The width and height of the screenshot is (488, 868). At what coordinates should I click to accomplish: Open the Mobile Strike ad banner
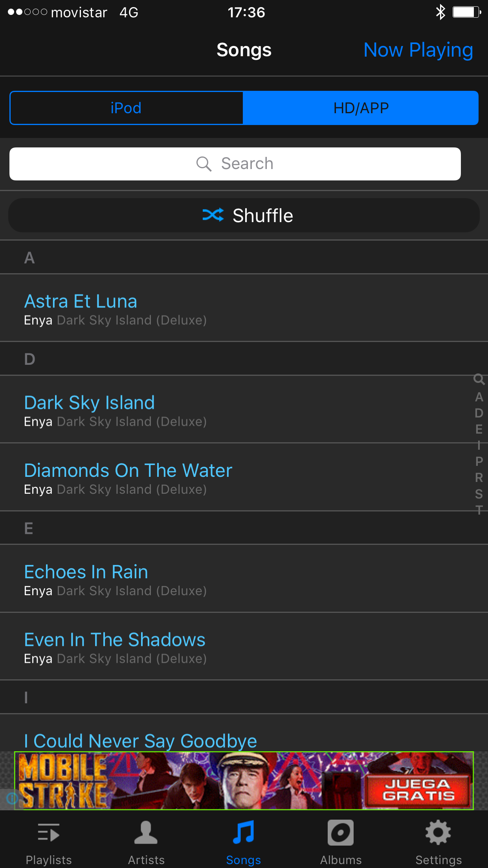[x=244, y=781]
